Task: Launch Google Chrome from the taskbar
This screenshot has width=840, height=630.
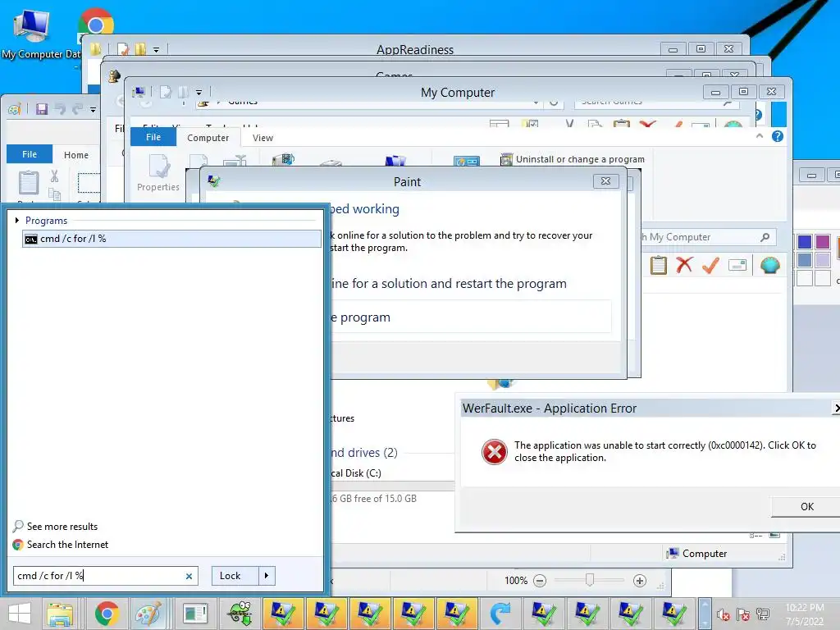Action: pos(107,614)
